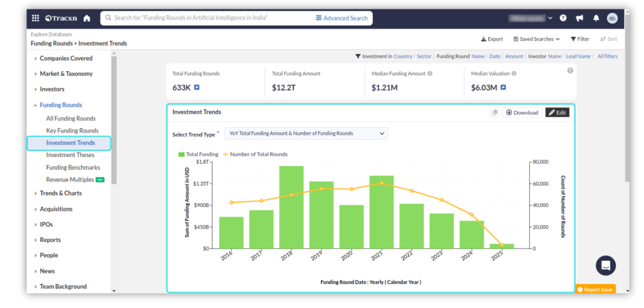The image size is (644, 308).
Task: Go to the Tracxn home icon
Action: (87, 18)
